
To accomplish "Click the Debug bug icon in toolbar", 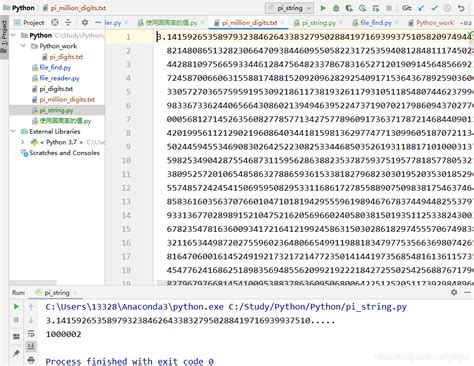I will [336, 8].
